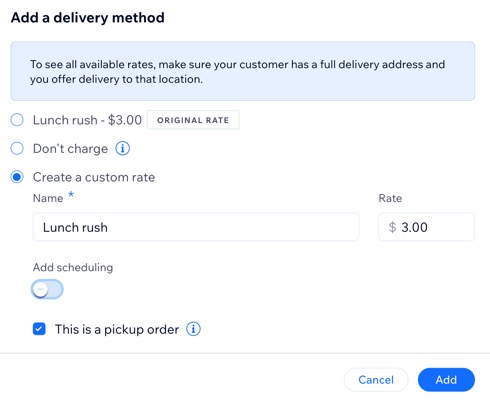
Task: Click the Add scheduling label text
Action: click(73, 267)
